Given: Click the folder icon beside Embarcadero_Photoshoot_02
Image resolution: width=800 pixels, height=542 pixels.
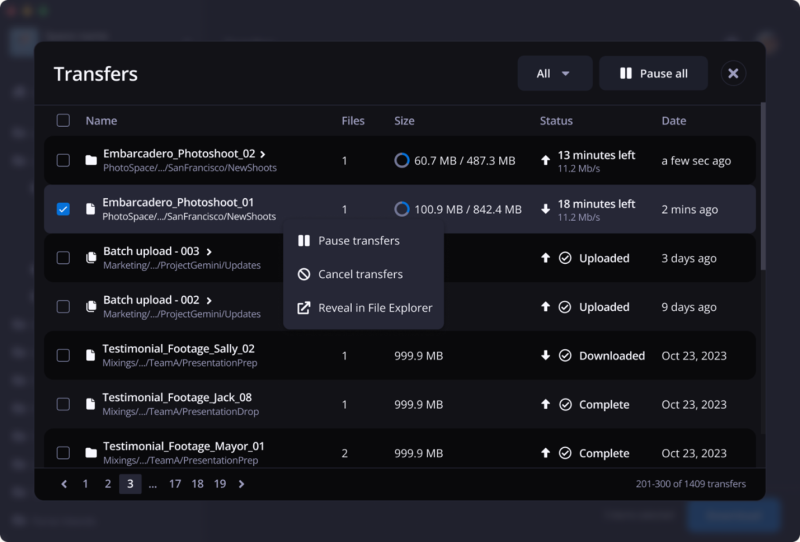Looking at the screenshot, I should coord(91,160).
